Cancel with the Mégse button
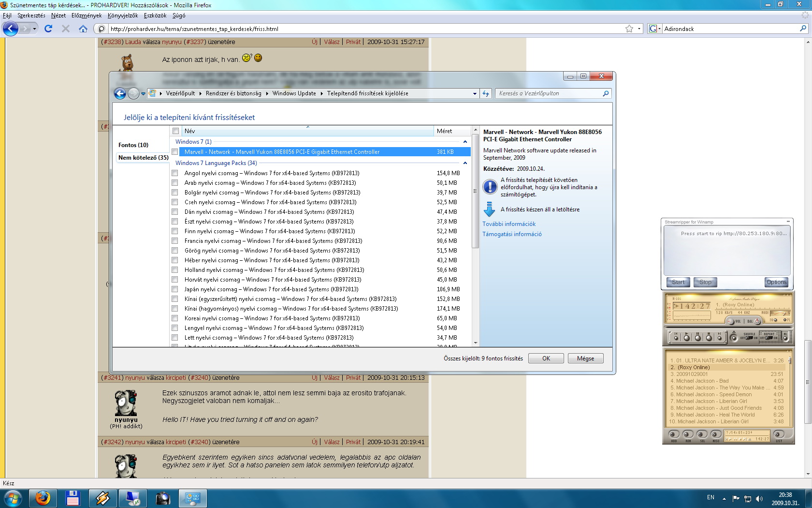812x508 pixels. [585, 359]
